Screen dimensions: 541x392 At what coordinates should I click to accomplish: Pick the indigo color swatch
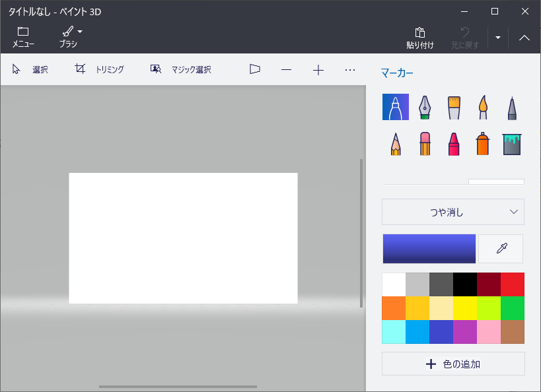441,332
